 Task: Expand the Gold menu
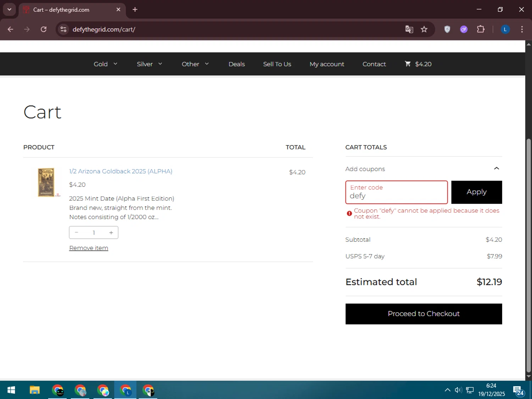point(105,64)
